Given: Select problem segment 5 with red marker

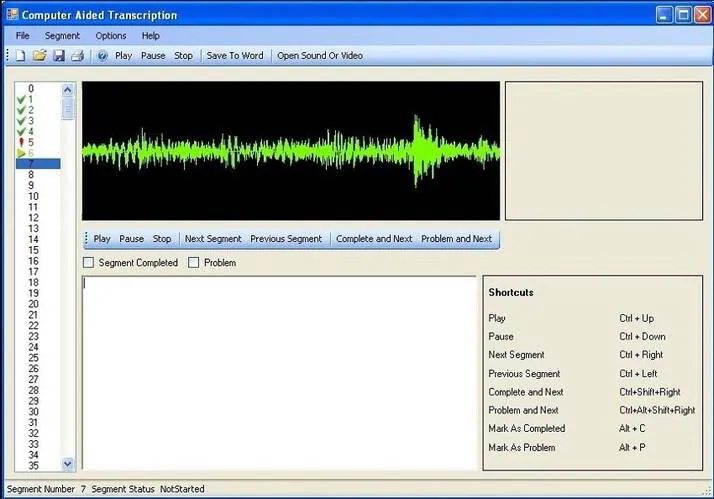Looking at the screenshot, I should coord(25,143).
